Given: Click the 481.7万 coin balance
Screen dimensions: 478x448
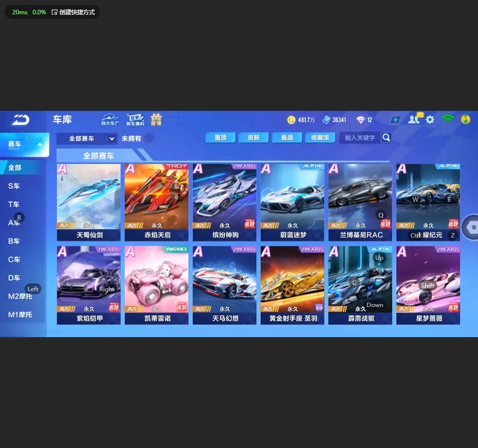Looking at the screenshot, I should click(x=307, y=120).
